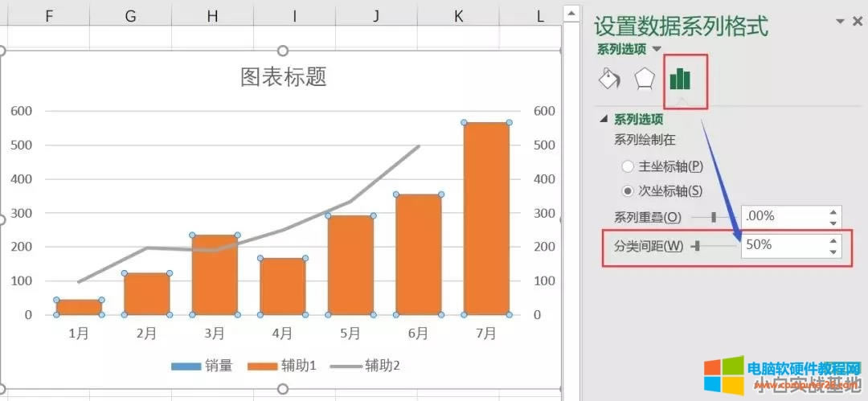Select column J header

[x=376, y=16]
